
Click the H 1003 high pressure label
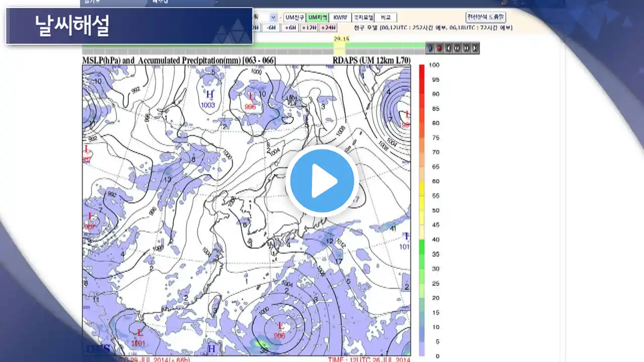click(x=208, y=99)
